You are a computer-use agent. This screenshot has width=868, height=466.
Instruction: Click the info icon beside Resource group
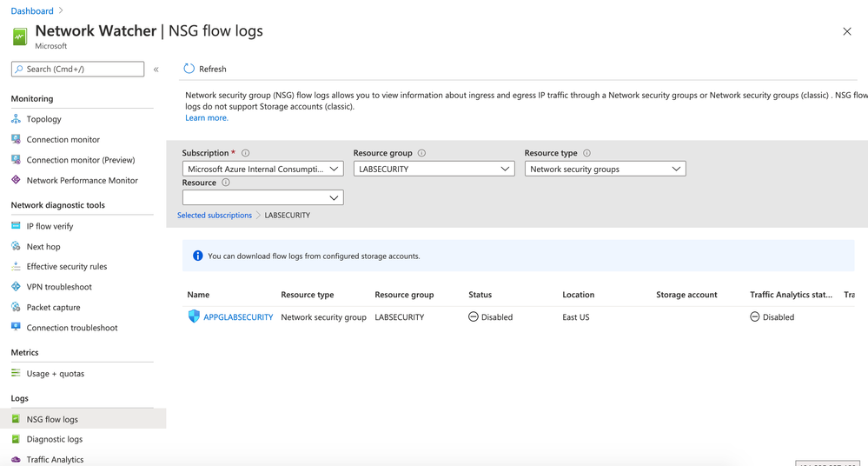point(421,153)
